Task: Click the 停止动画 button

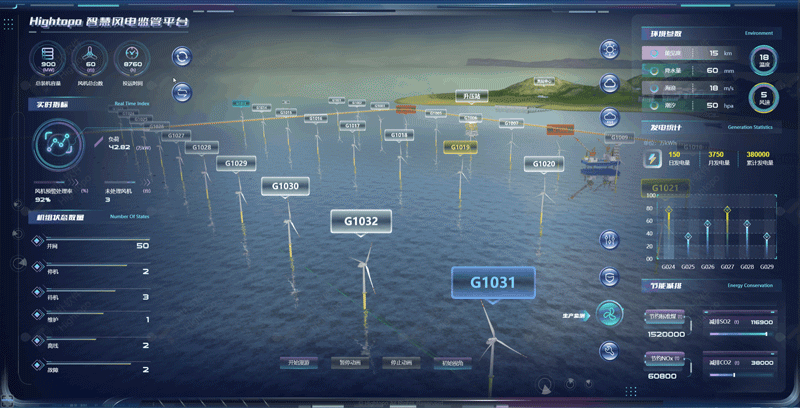Action: 401,363
